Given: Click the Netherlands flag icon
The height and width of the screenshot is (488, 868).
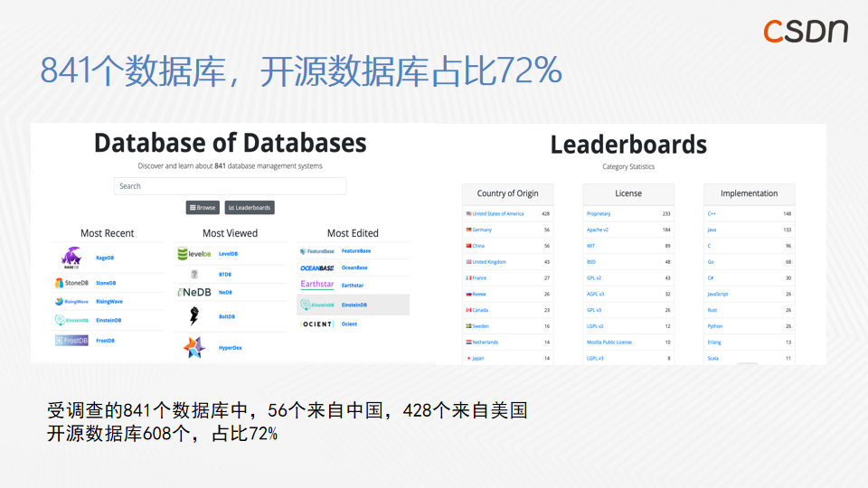Looking at the screenshot, I should coord(469,342).
